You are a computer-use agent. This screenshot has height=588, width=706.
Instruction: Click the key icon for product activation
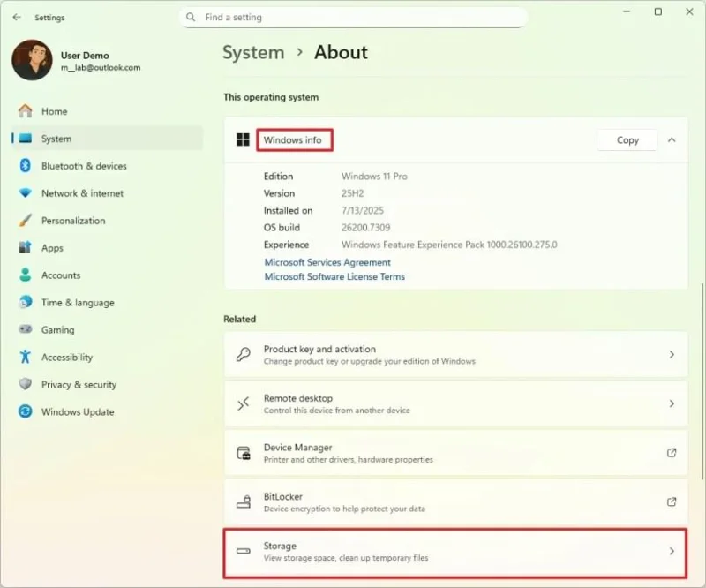pyautogui.click(x=244, y=355)
